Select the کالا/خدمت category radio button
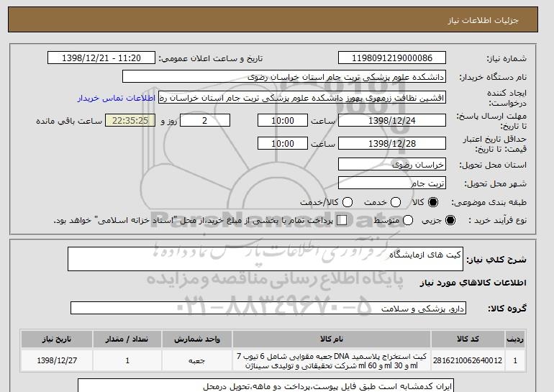 coord(348,202)
